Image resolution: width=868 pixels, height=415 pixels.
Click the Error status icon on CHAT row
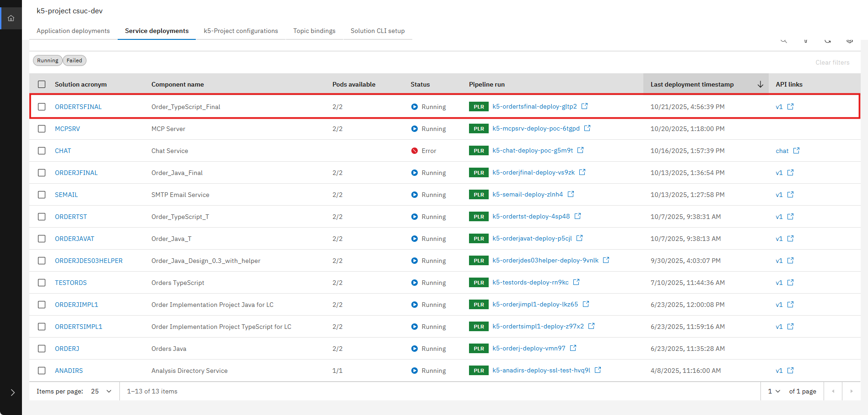414,150
